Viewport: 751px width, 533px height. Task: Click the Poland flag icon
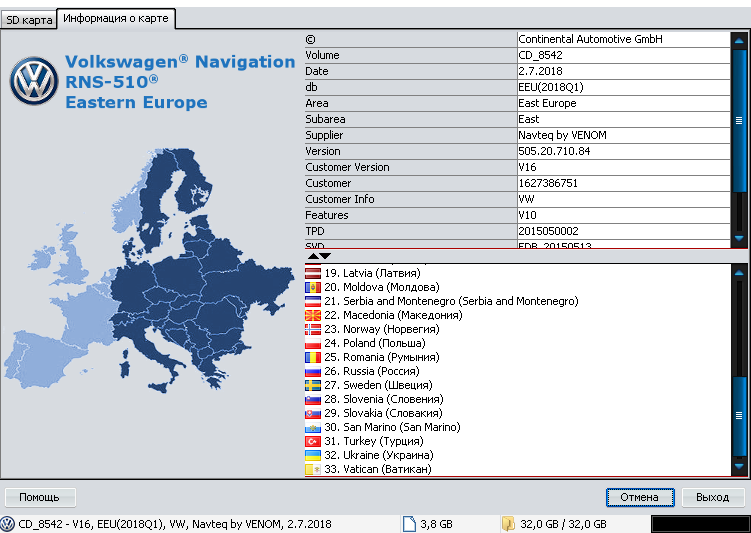[x=313, y=343]
